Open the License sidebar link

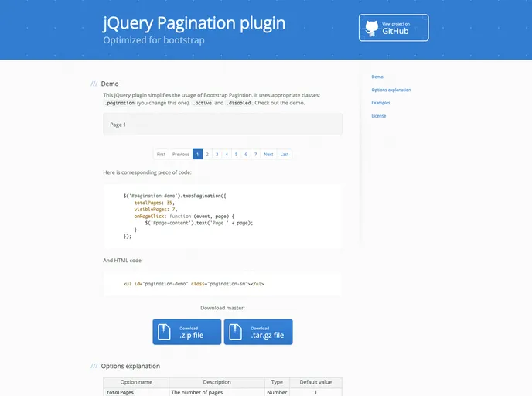click(379, 116)
